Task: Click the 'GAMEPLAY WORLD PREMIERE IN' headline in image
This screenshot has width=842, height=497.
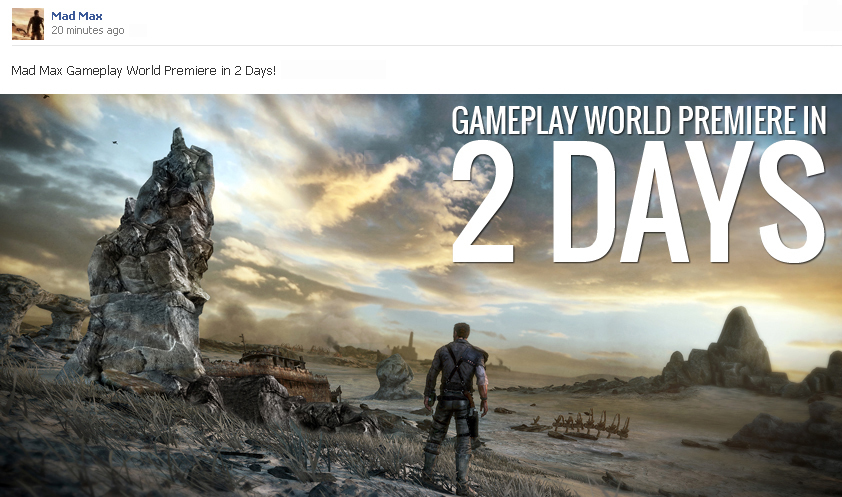Action: pyautogui.click(x=638, y=120)
